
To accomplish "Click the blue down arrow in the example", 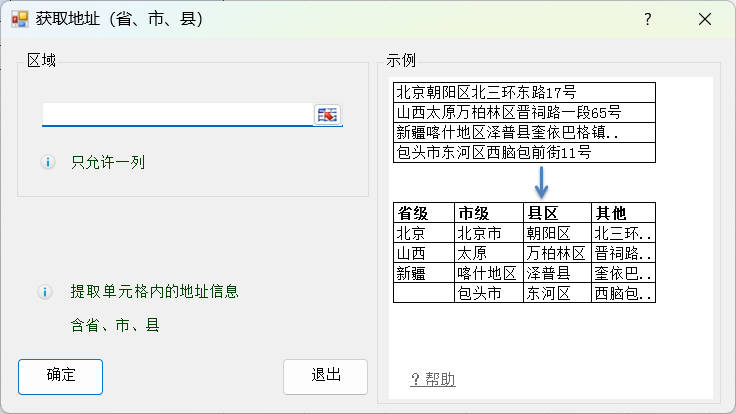I will point(540,181).
